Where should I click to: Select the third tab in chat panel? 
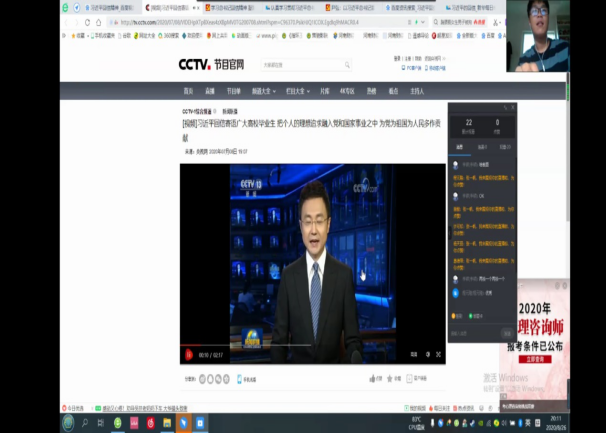coord(505,147)
